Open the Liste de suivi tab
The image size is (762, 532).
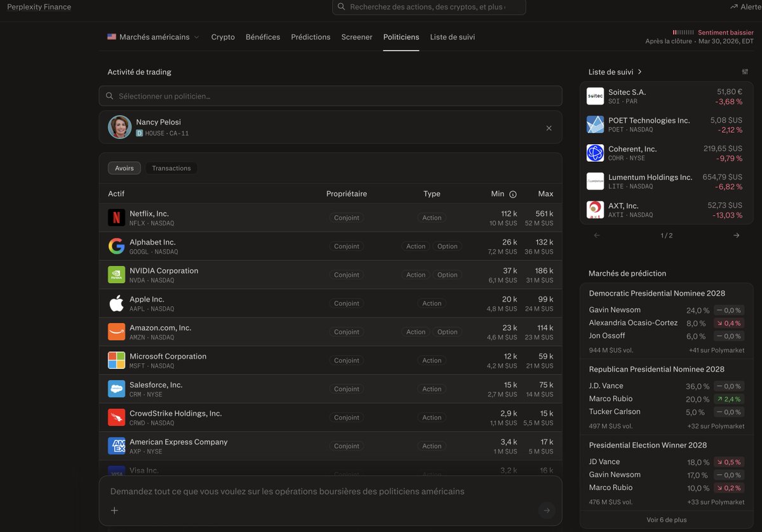[x=452, y=37]
